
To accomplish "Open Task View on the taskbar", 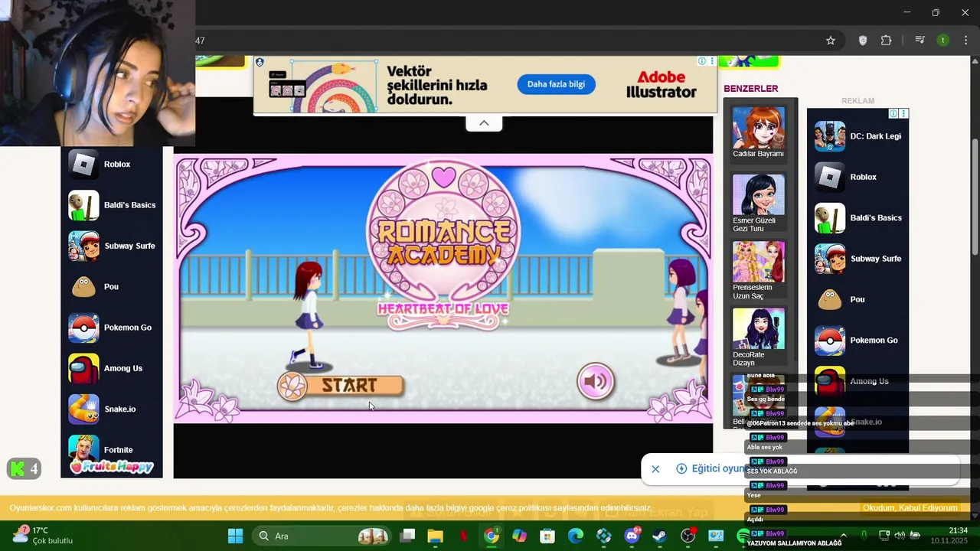I will [x=407, y=536].
